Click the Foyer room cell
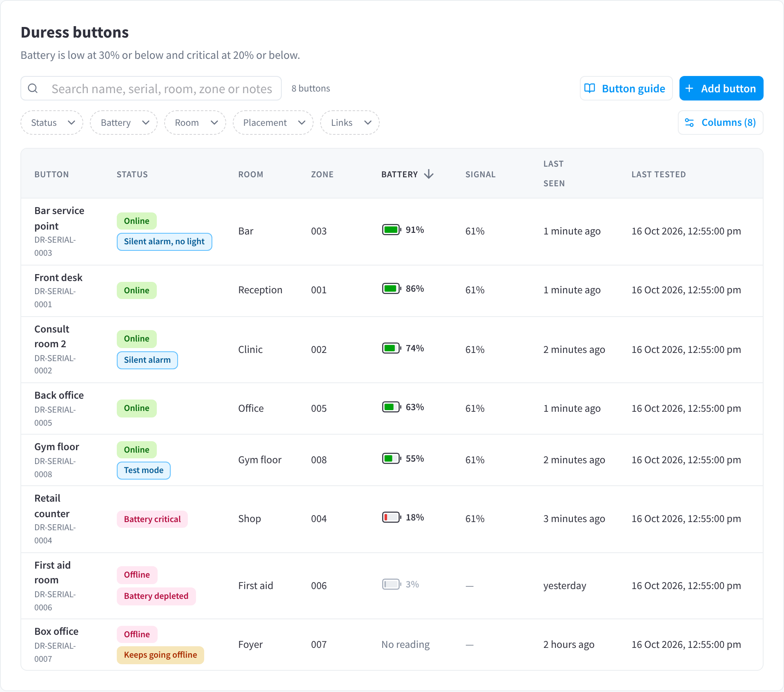The height and width of the screenshot is (692, 784). point(251,645)
